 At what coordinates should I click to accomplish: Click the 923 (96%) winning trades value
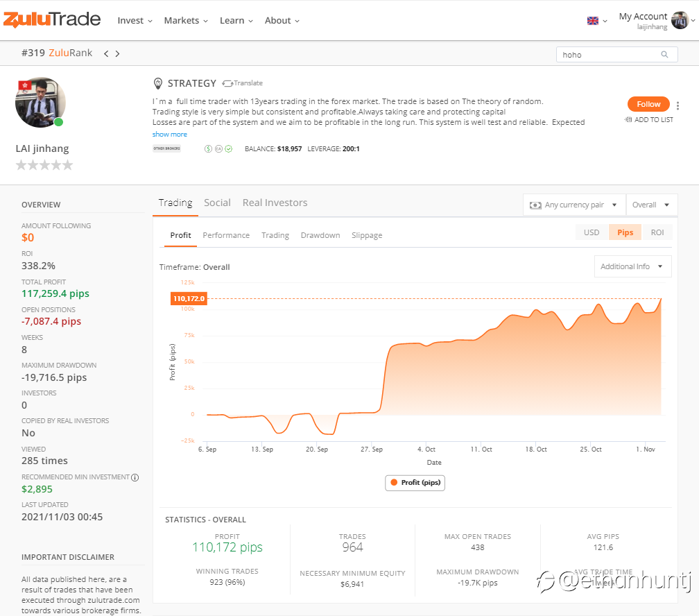(227, 582)
